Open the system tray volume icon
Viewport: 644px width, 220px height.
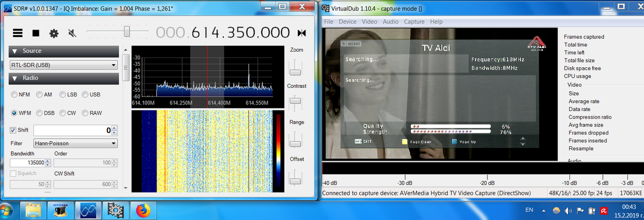[x=568, y=210]
